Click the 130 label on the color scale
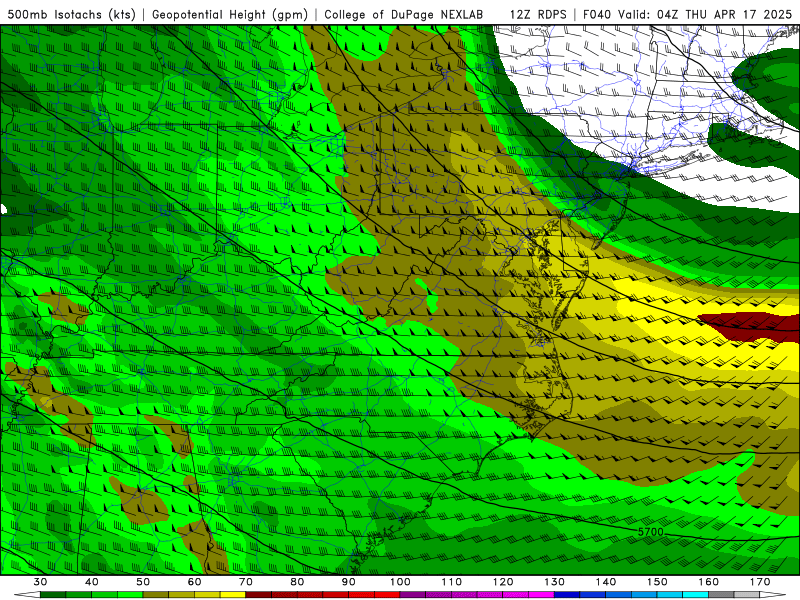 (554, 582)
